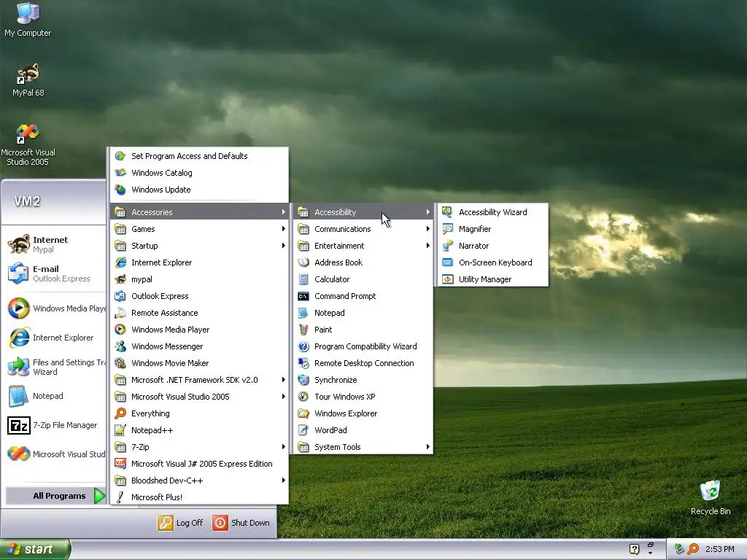This screenshot has width=747, height=560.
Task: Launch Magnifier from Accessibility submenu
Action: tap(492, 229)
